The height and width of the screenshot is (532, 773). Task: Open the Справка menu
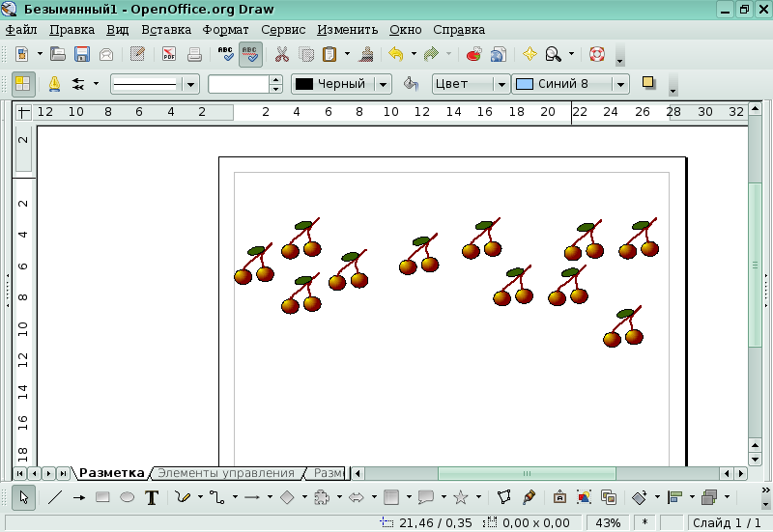459,30
